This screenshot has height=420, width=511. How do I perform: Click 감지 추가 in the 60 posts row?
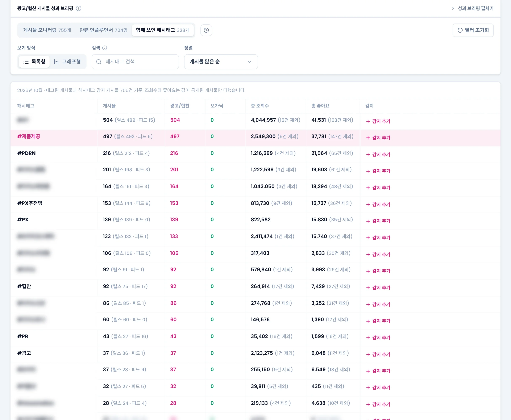pos(378,321)
